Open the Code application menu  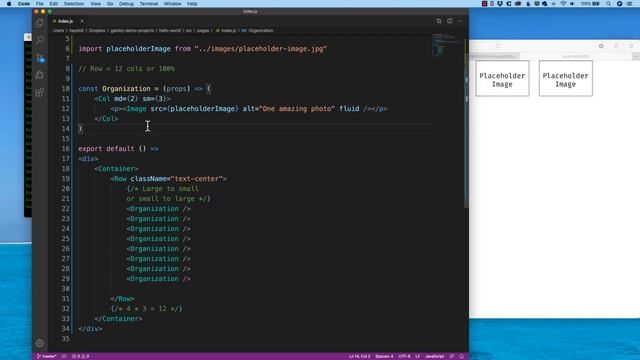(x=24, y=4)
